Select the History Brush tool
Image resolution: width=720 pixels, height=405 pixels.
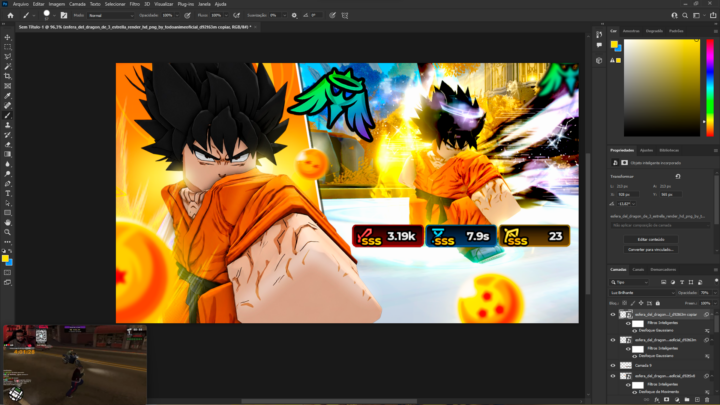coord(7,135)
